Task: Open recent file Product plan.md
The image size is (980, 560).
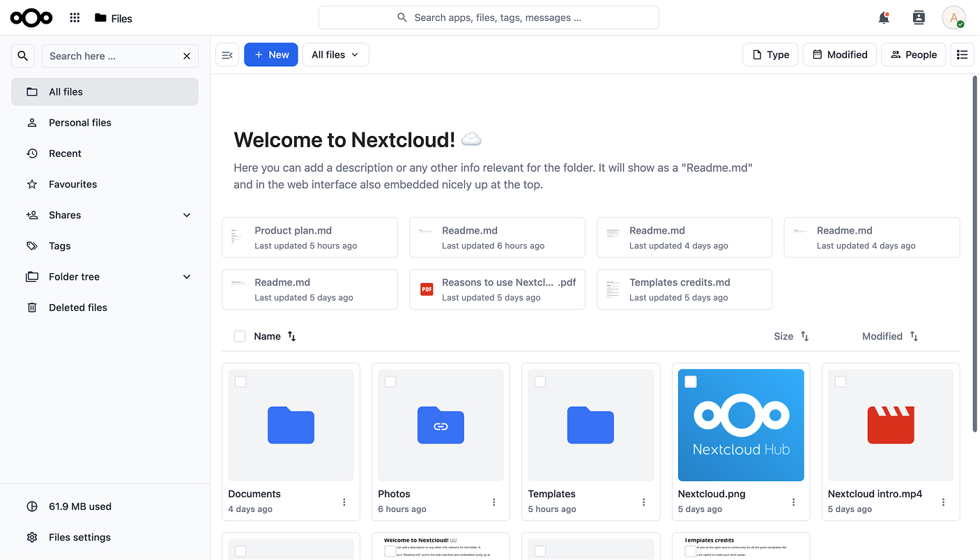Action: click(x=309, y=237)
